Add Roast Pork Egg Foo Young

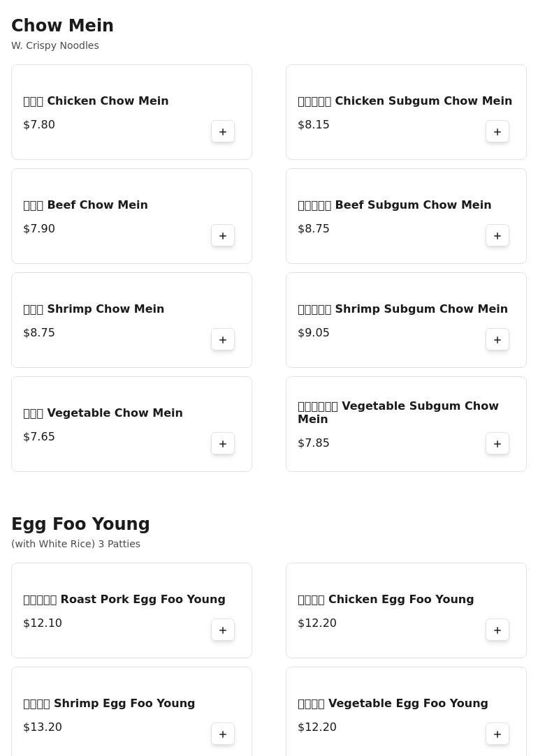pos(223,630)
